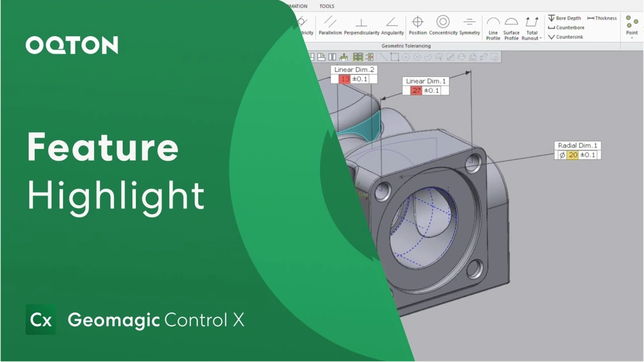The image size is (644, 362).
Task: Expand the Point dropdown menu
Action: [x=632, y=38]
